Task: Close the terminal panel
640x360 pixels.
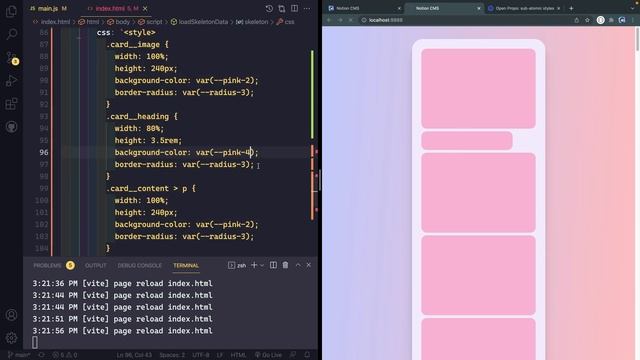Action: pos(309,265)
